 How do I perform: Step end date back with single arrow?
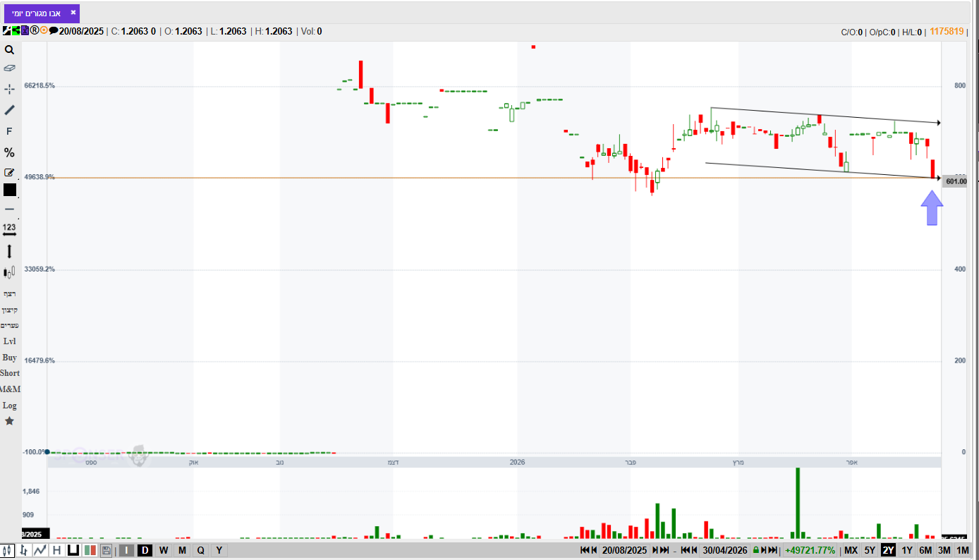coord(695,550)
